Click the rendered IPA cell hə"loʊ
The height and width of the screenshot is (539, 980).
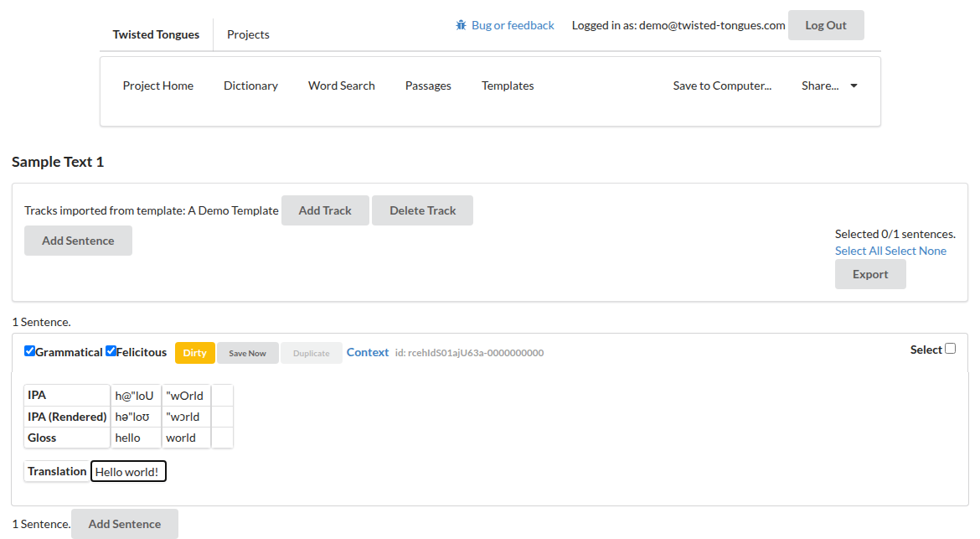coord(136,417)
